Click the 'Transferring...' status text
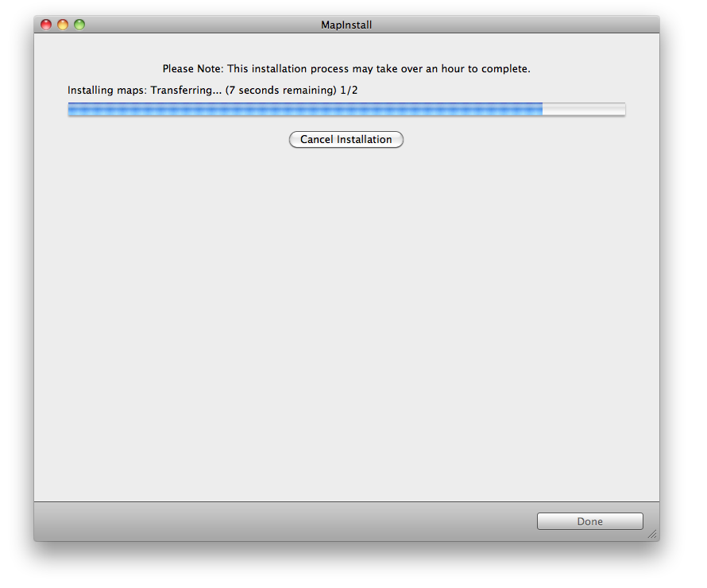This screenshot has height=588, width=707. (186, 91)
